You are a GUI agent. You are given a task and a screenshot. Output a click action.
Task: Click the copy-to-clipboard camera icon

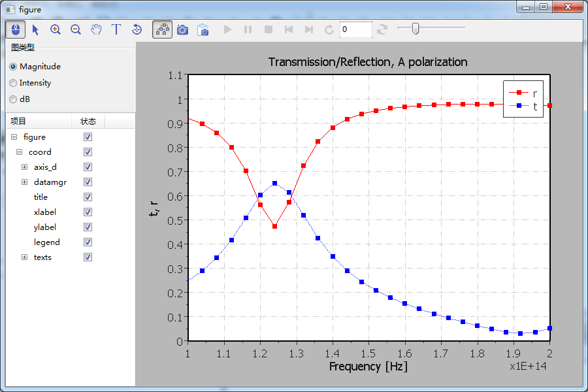pos(203,29)
